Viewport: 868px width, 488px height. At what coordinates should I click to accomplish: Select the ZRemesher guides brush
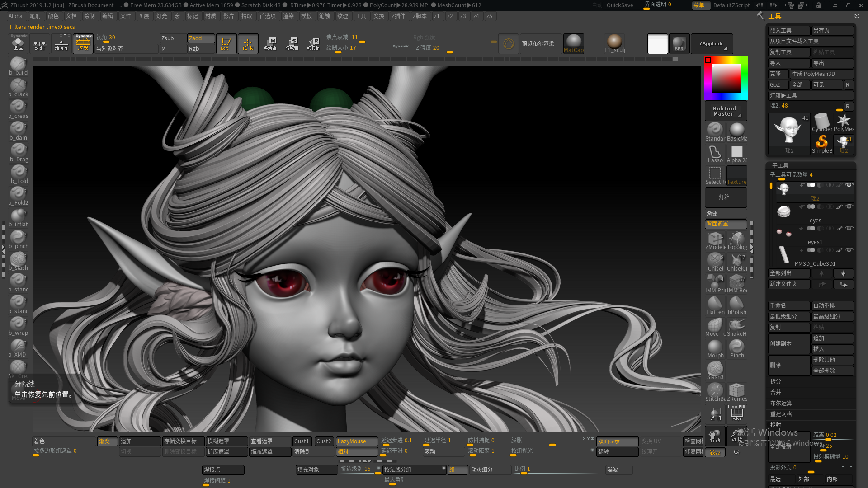pyautogui.click(x=737, y=392)
